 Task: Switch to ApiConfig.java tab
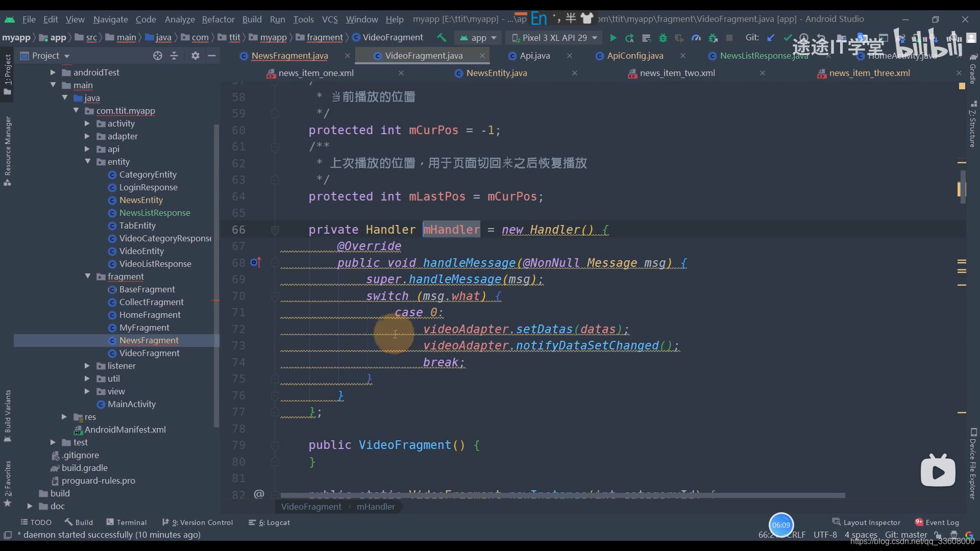tap(635, 56)
